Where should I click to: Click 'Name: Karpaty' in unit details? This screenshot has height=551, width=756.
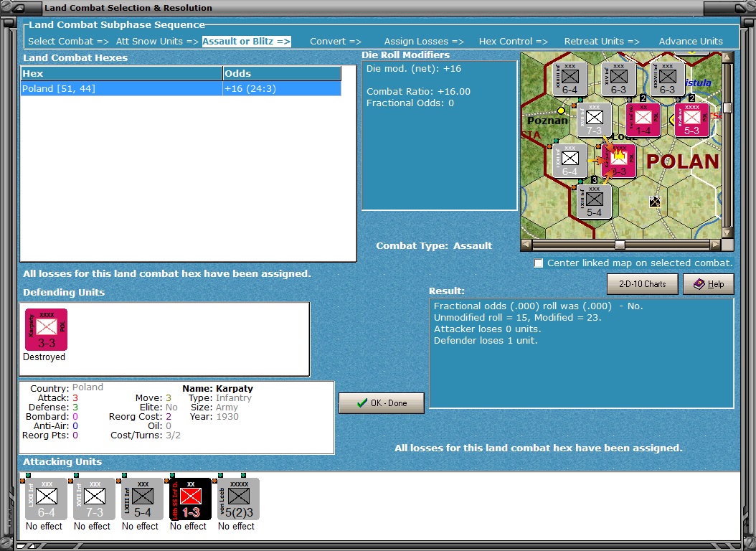[x=217, y=389]
